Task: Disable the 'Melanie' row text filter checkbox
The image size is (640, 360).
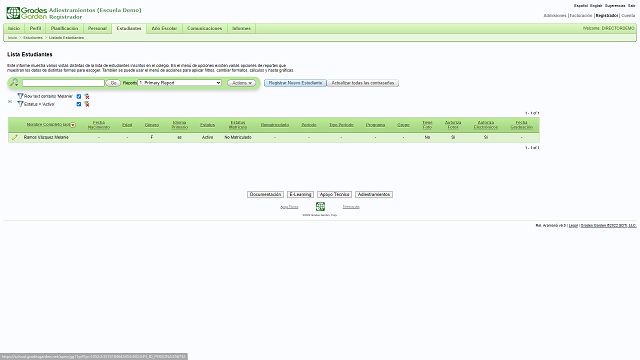Action: click(79, 96)
